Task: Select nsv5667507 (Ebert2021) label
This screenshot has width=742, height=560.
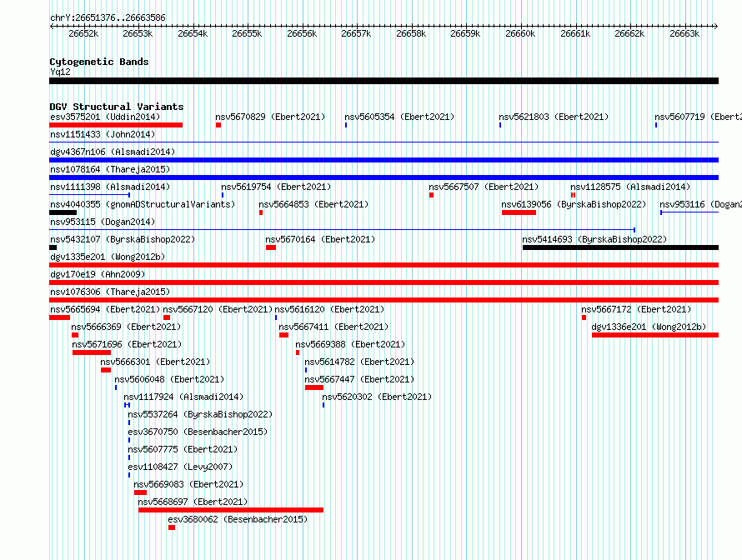Action: pyautogui.click(x=484, y=187)
